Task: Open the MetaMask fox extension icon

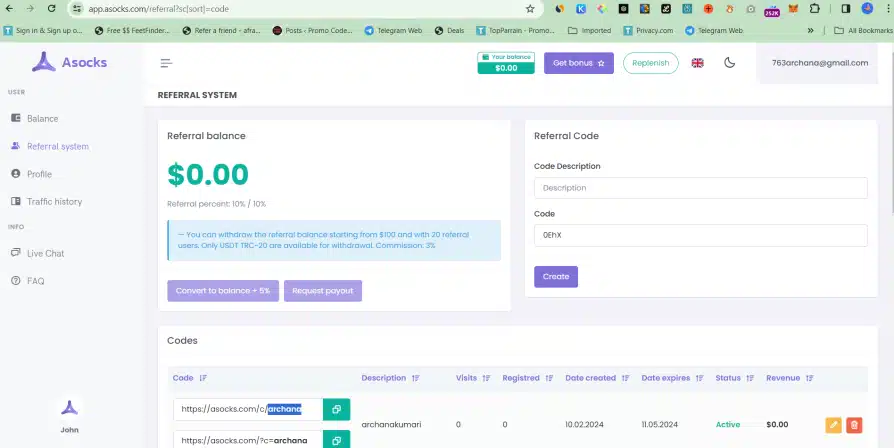Action: point(793,9)
